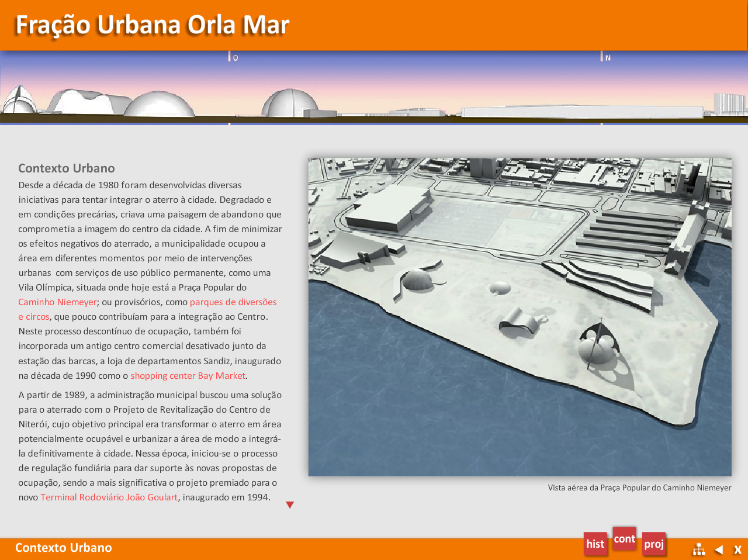
Task: Click the Contexto Urbano footer label
Action: click(63, 548)
